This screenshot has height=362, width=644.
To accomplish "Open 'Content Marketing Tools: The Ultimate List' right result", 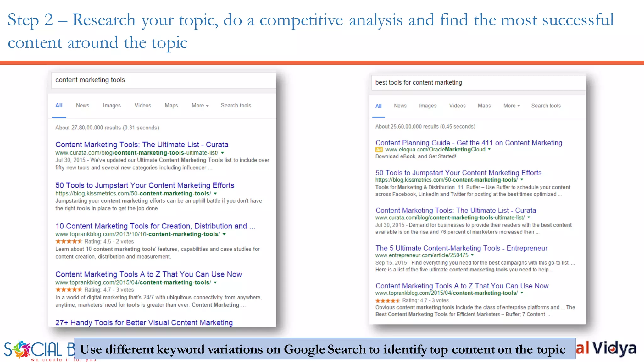I will [456, 211].
